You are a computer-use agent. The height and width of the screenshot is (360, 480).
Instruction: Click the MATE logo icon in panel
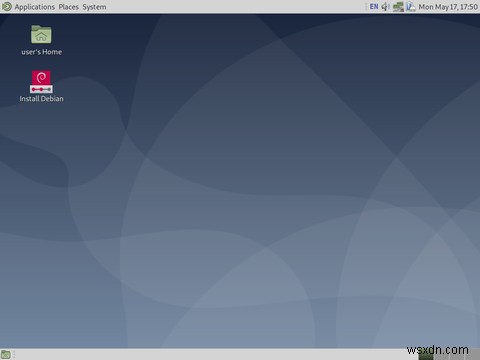click(x=7, y=6)
